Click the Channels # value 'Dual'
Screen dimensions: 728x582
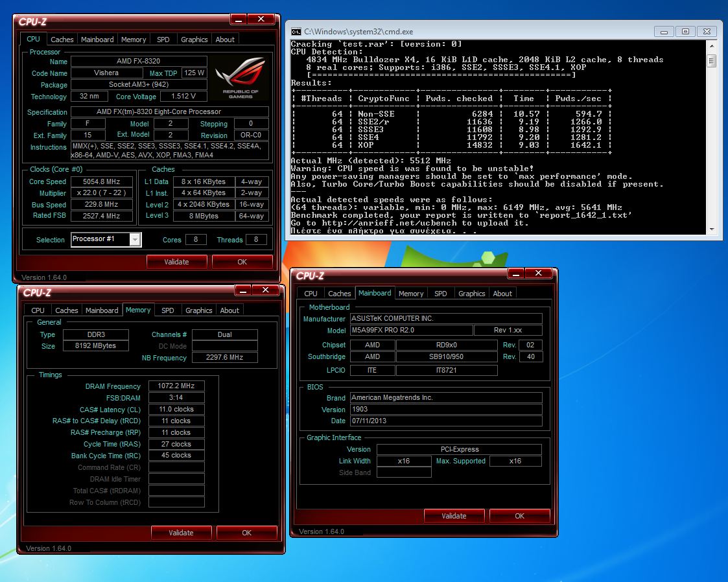225,334
